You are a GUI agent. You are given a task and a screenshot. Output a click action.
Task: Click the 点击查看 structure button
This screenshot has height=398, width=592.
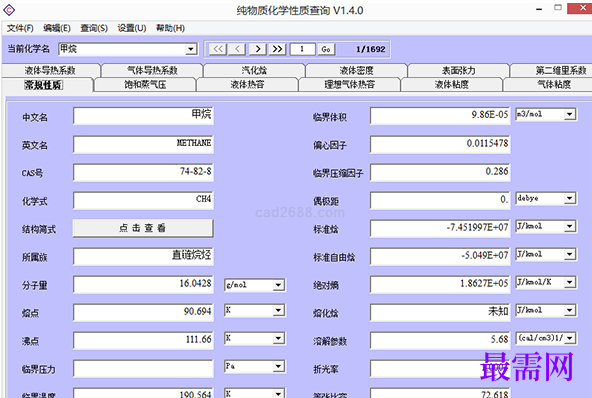(143, 228)
